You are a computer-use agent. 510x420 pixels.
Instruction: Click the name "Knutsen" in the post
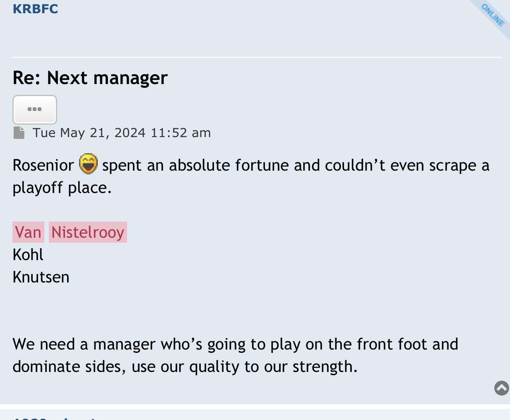click(41, 277)
